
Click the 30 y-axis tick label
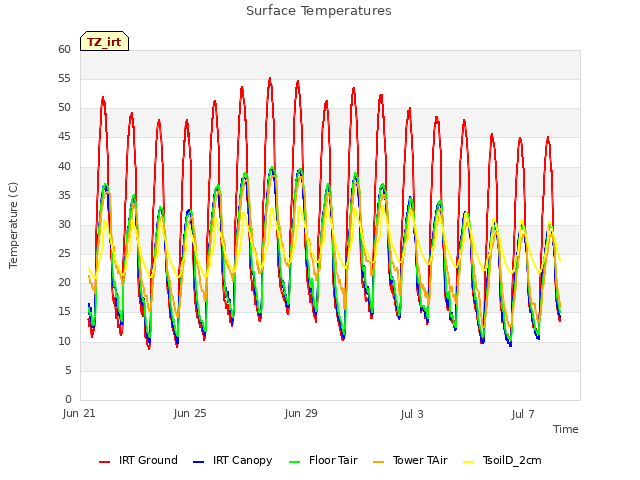pos(64,225)
